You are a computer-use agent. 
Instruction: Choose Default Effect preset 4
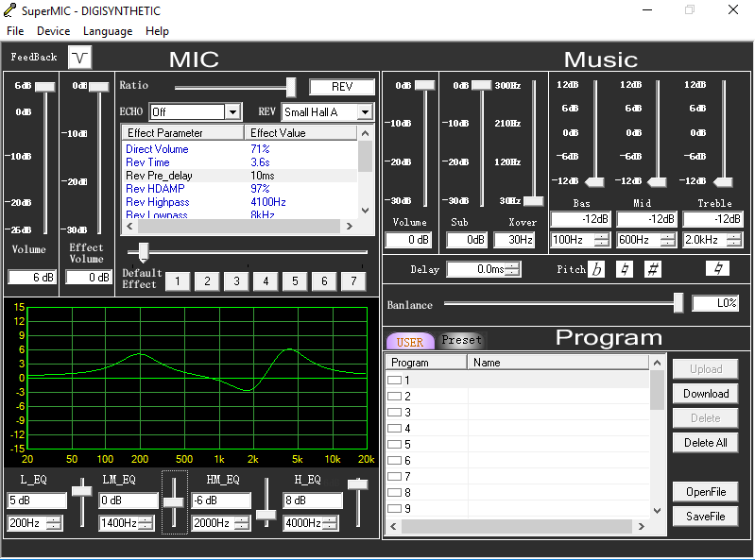[x=266, y=280]
